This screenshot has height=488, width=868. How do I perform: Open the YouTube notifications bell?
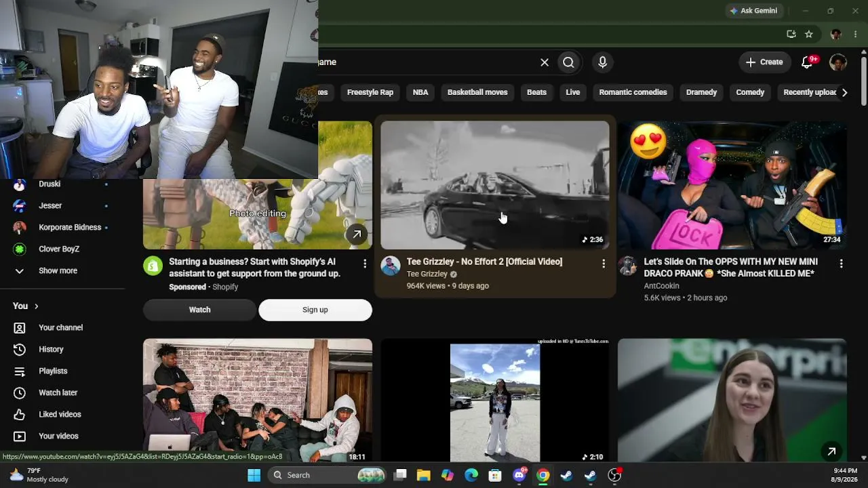(x=807, y=62)
